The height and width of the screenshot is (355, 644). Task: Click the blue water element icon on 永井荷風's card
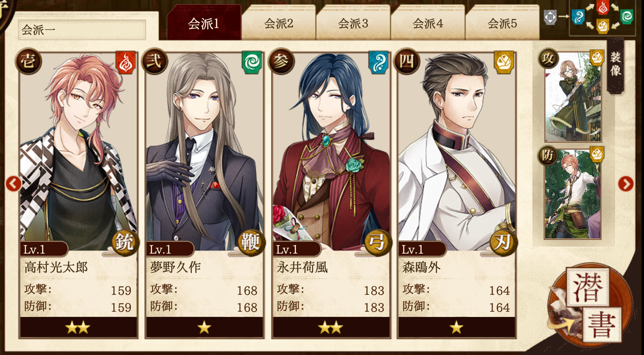click(x=378, y=63)
